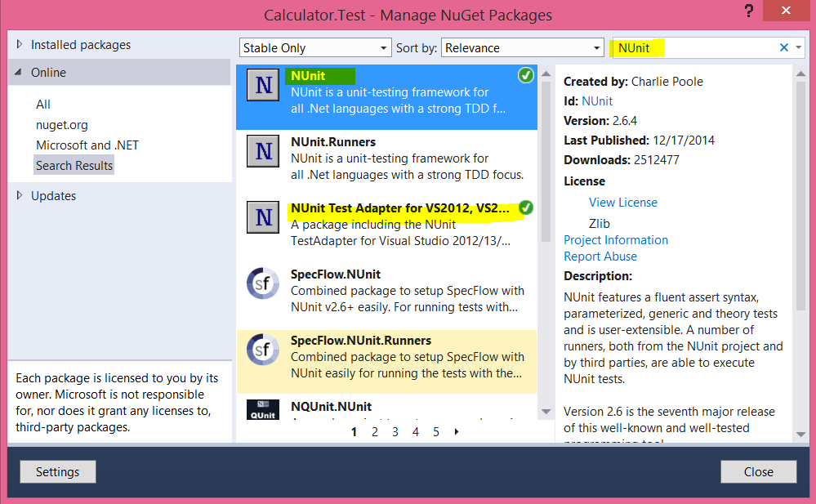
Task: Click the NUnit package icon
Action: coord(263,86)
